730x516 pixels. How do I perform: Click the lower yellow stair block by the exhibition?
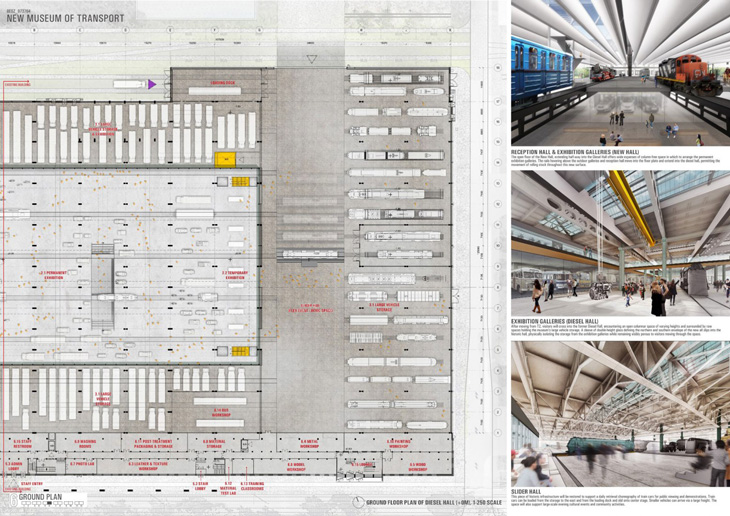(241, 351)
